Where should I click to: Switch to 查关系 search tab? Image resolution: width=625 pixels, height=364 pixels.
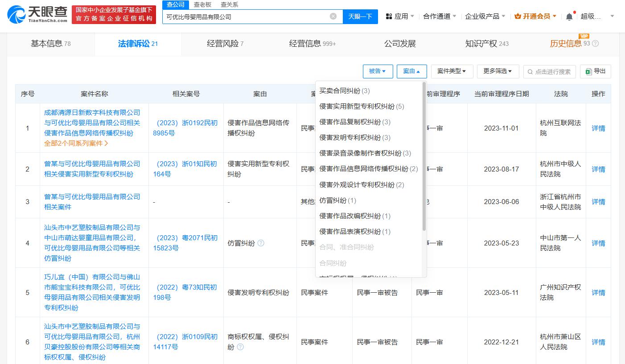point(229,5)
